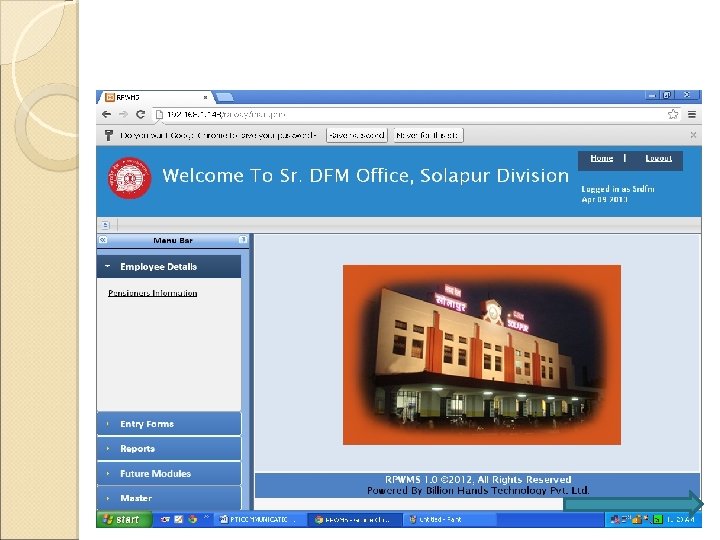Open the Windows Start button
720x540 pixels.
pos(124,519)
